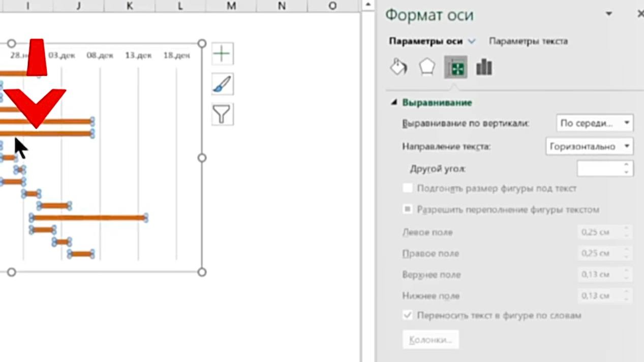Click the chart's top-right resize handle
This screenshot has width=644, height=362.
[x=202, y=44]
